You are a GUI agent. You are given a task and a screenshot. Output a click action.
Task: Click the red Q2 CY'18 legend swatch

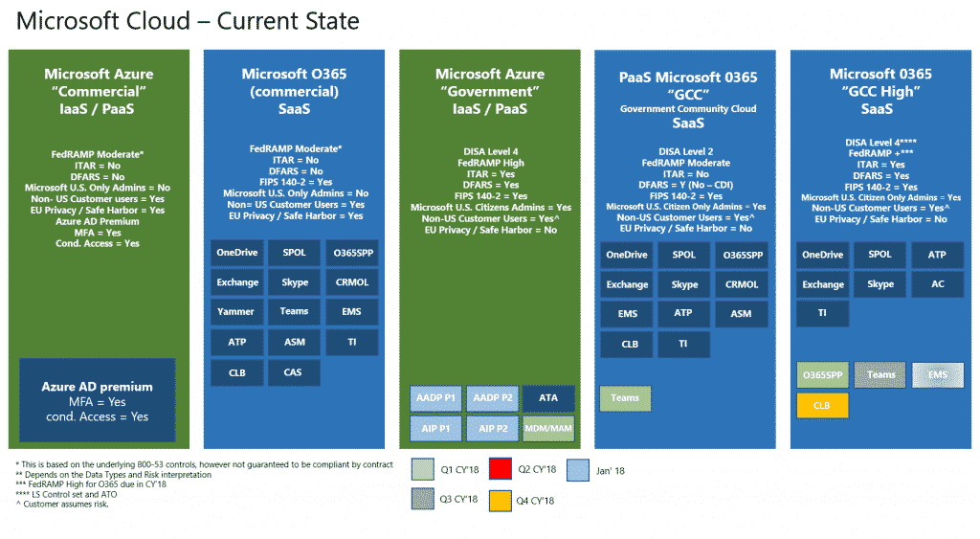pyautogui.click(x=500, y=469)
